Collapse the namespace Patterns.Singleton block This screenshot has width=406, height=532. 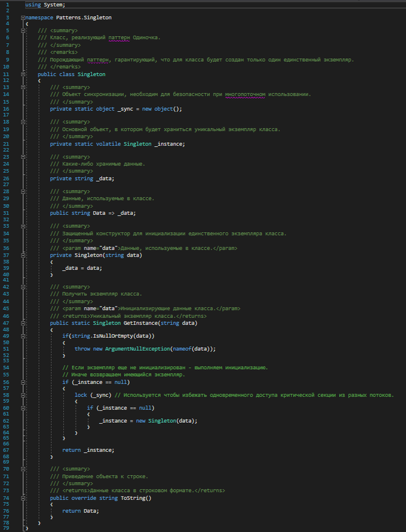(22, 17)
